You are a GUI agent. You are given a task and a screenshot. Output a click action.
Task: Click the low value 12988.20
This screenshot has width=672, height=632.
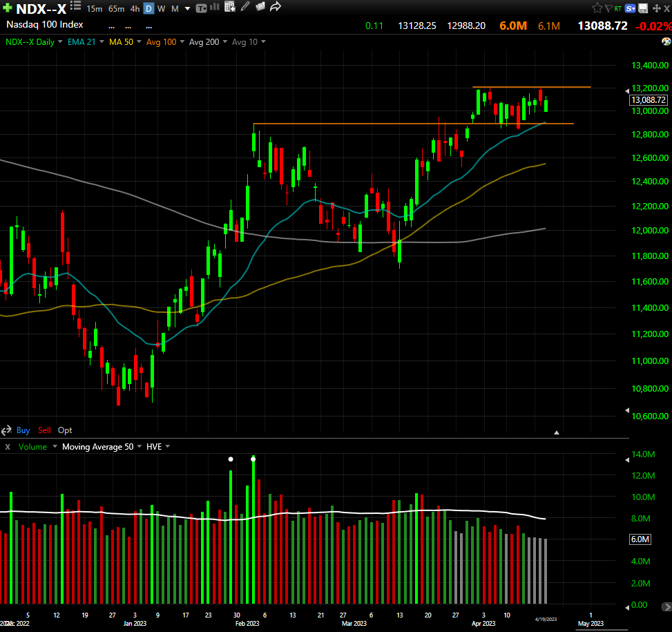[x=466, y=26]
